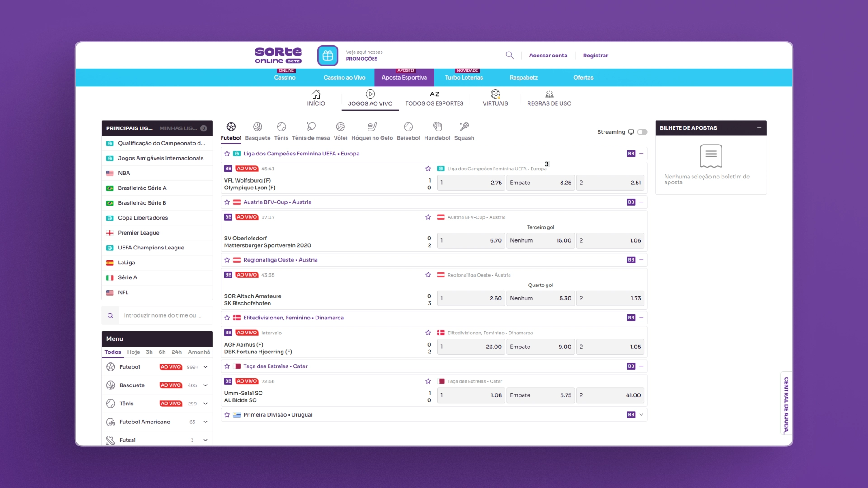Screen dimensions: 868x488
Task: Favorite the Austria BFV-Cup league
Action: click(x=227, y=202)
